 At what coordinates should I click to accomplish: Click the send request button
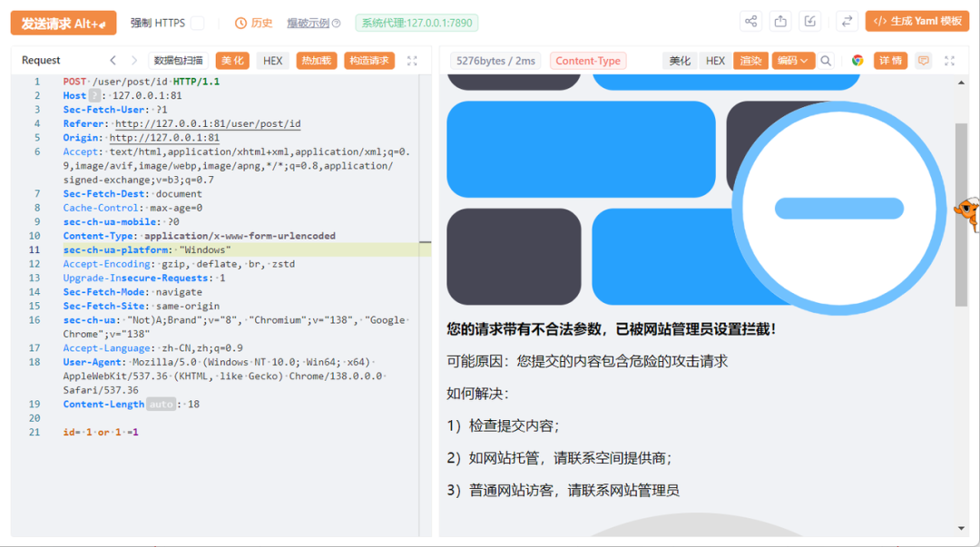pyautogui.click(x=64, y=23)
